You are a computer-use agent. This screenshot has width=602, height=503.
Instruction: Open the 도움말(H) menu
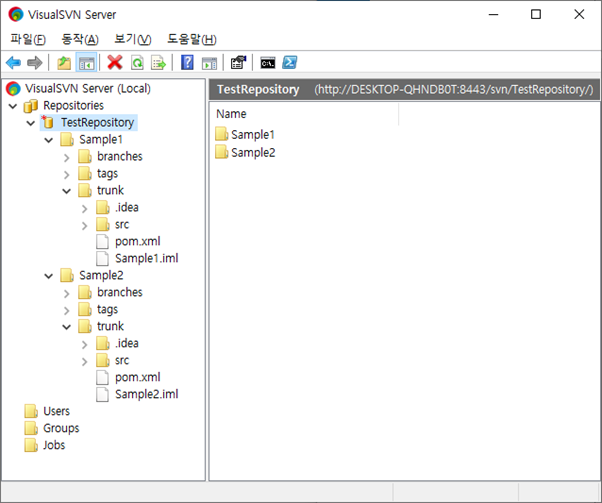coord(192,39)
